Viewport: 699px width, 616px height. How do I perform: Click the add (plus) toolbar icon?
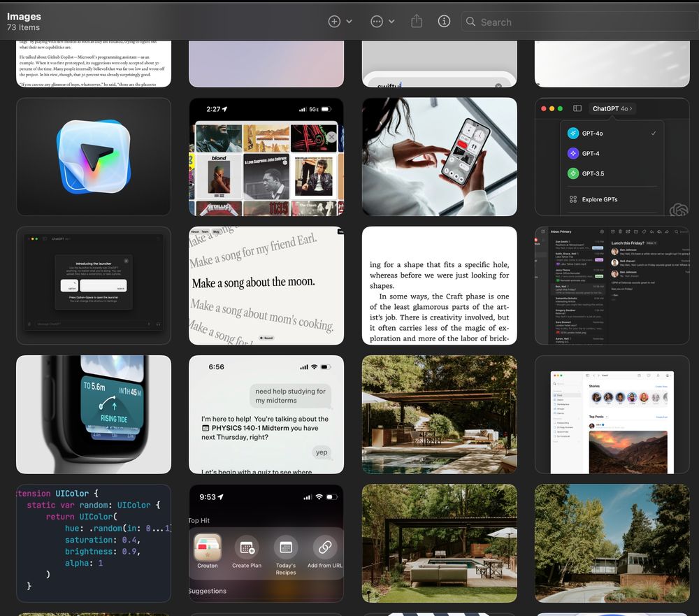334,22
